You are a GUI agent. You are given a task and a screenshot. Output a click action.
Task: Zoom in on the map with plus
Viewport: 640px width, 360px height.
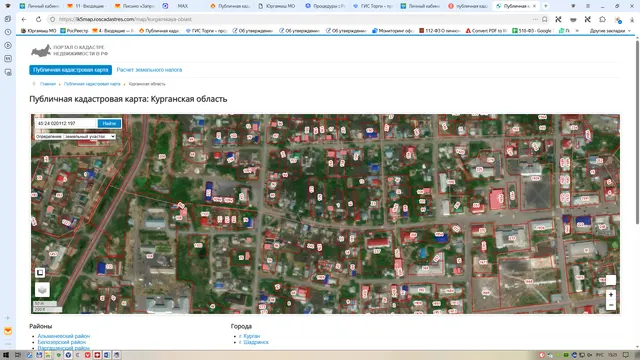pyautogui.click(x=611, y=294)
